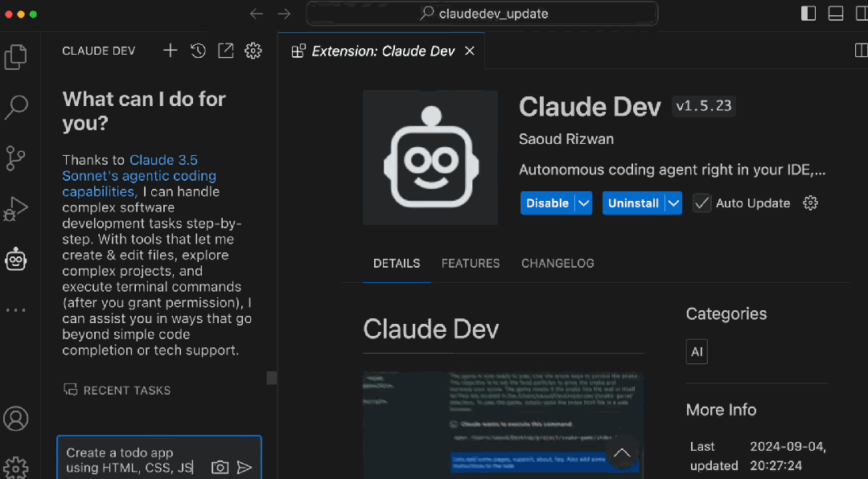
Task: Open the Claude Dev demo screenshot preview
Action: [504, 425]
